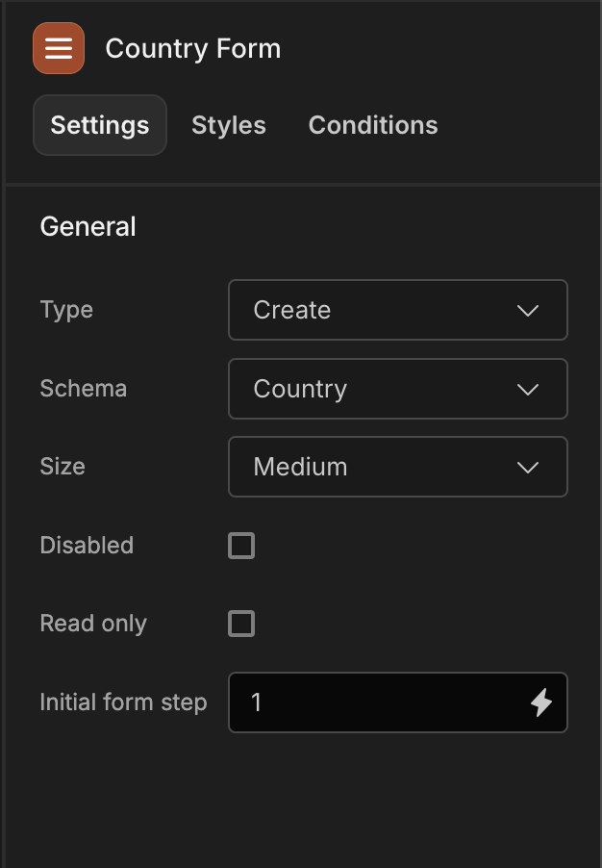Click the General section heading
602x868 pixels.
88,226
